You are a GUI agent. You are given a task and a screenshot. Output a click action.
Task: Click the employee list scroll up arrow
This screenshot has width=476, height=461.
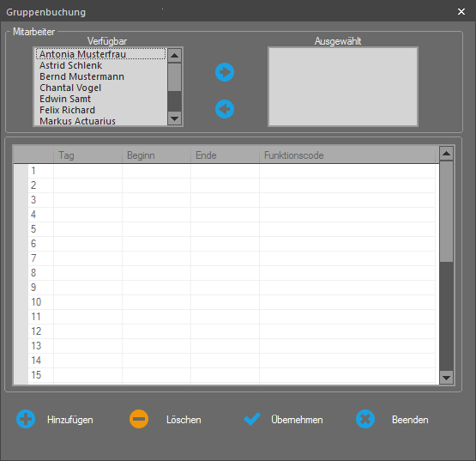tap(175, 55)
